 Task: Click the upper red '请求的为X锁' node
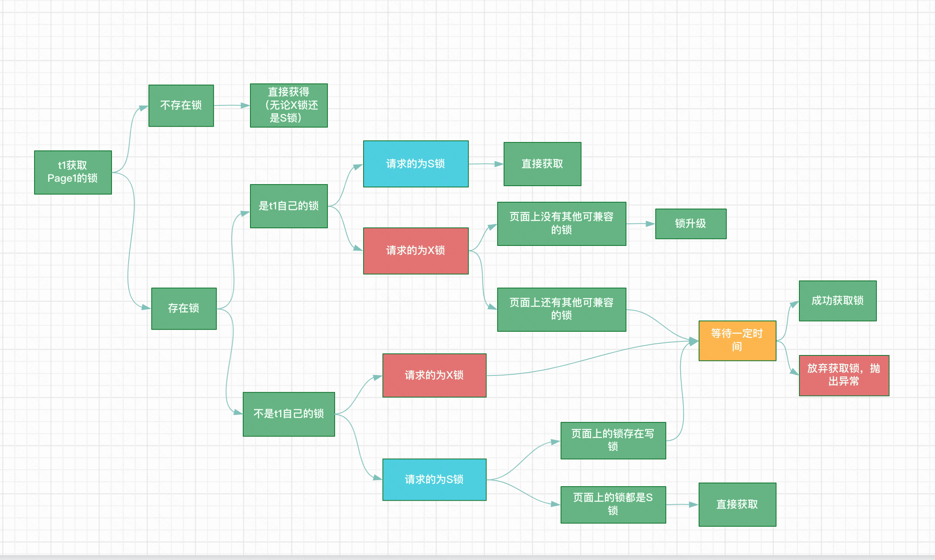tap(416, 251)
